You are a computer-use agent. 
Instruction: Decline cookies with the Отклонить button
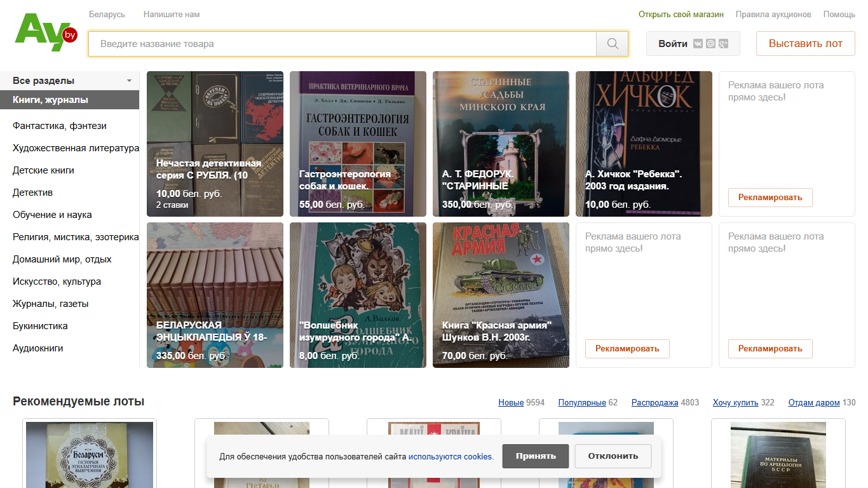(613, 456)
